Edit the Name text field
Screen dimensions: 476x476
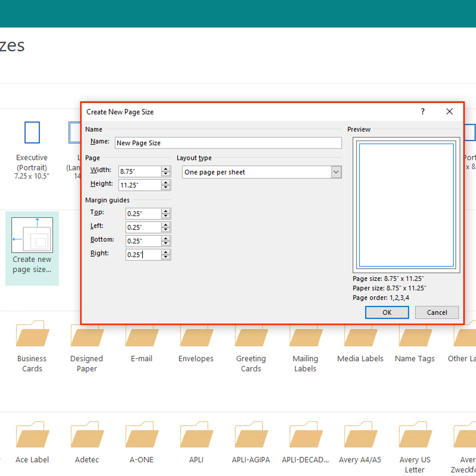[x=228, y=143]
